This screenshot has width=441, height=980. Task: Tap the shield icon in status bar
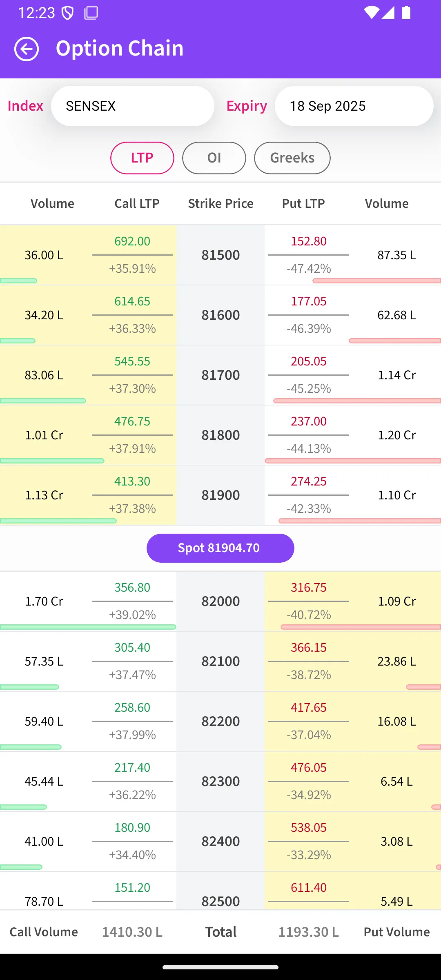pyautogui.click(x=67, y=13)
